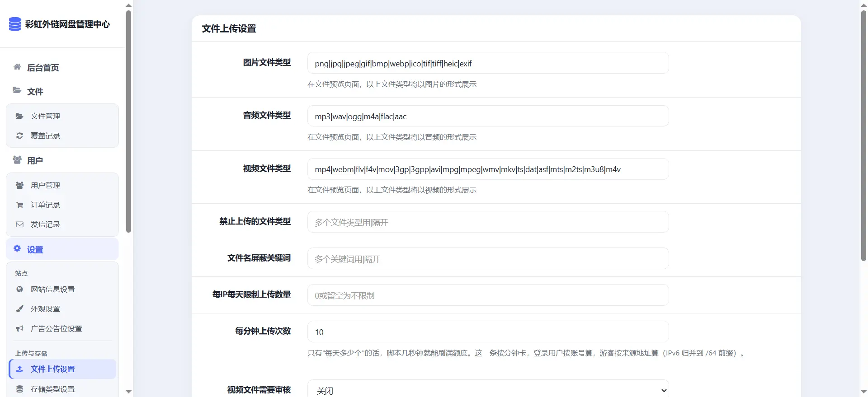Click the 站点 group label

click(21, 273)
